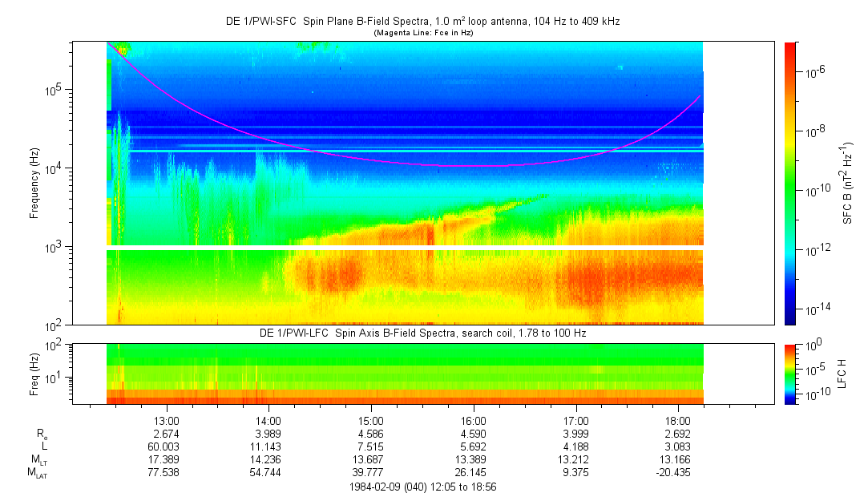
Task: Select the Frequency (Hz) y-axis label
Action: click(x=35, y=183)
